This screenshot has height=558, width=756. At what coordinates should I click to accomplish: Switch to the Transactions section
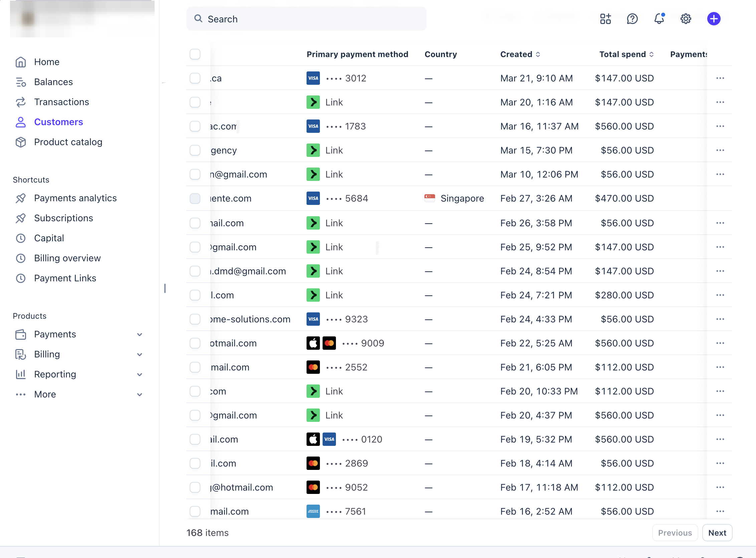click(61, 102)
